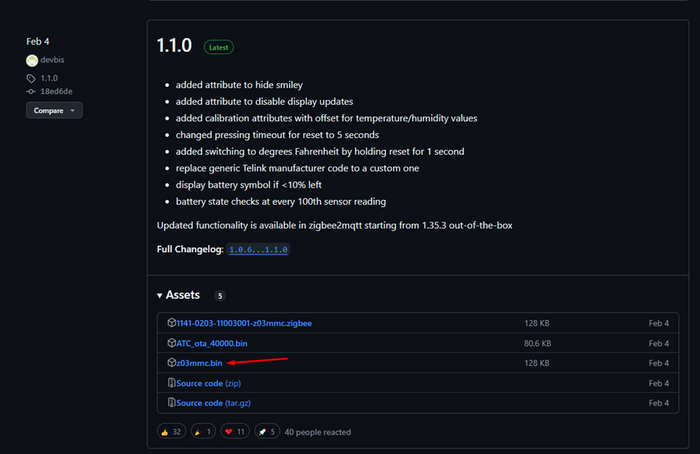The image size is (700, 454).
Task: Click the tag icon beside 1.1.0
Action: (x=31, y=79)
